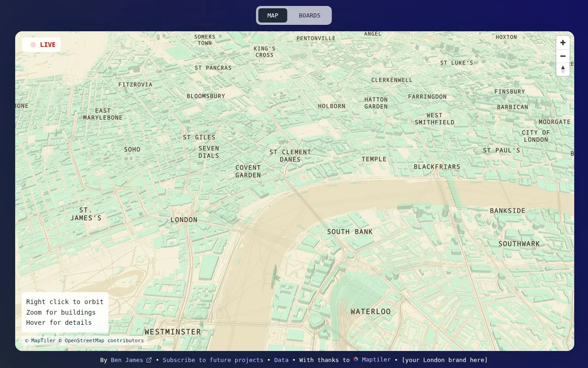Click the your London brand here text
Image resolution: width=588 pixels, height=368 pixels.
coord(445,360)
